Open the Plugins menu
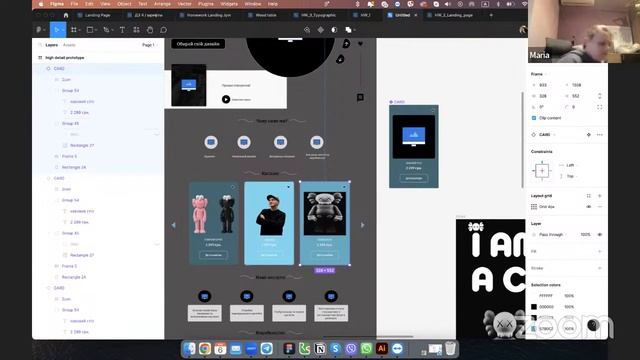This screenshot has height=360, width=640. point(205,4)
